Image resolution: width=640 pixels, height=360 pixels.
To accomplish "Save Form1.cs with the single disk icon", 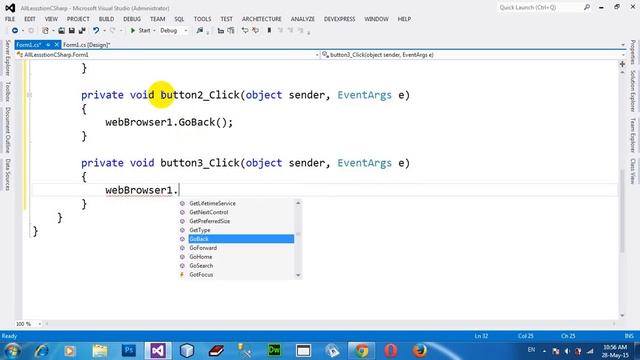I will 71,31.
